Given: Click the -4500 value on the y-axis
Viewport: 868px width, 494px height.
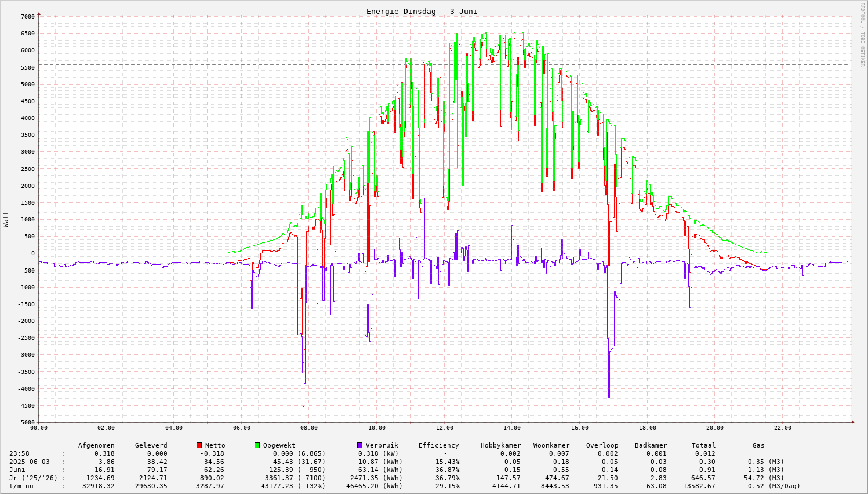Looking at the screenshot, I should 26,406.
